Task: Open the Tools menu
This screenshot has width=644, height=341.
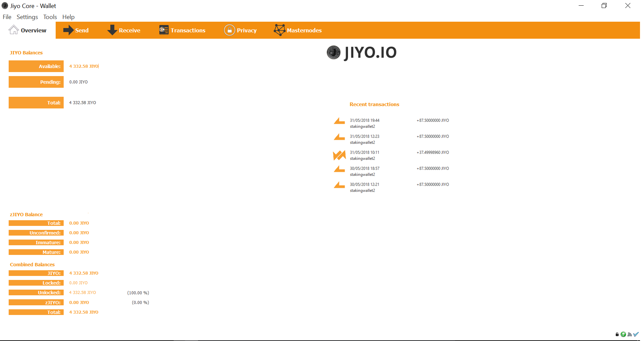Action: click(50, 17)
